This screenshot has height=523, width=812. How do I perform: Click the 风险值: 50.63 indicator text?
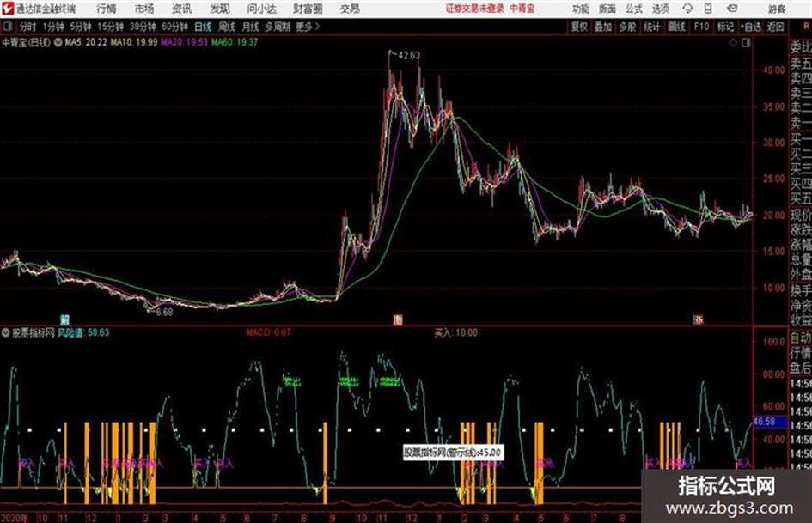click(x=83, y=332)
